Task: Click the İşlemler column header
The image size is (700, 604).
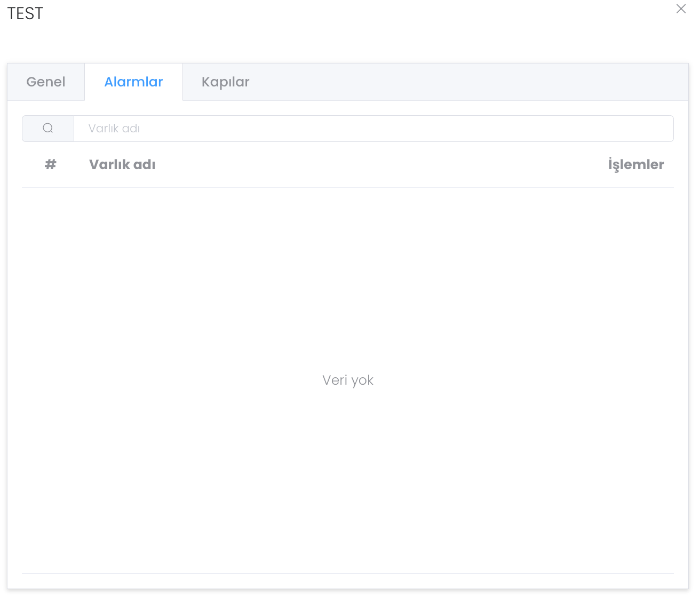Action: click(636, 164)
